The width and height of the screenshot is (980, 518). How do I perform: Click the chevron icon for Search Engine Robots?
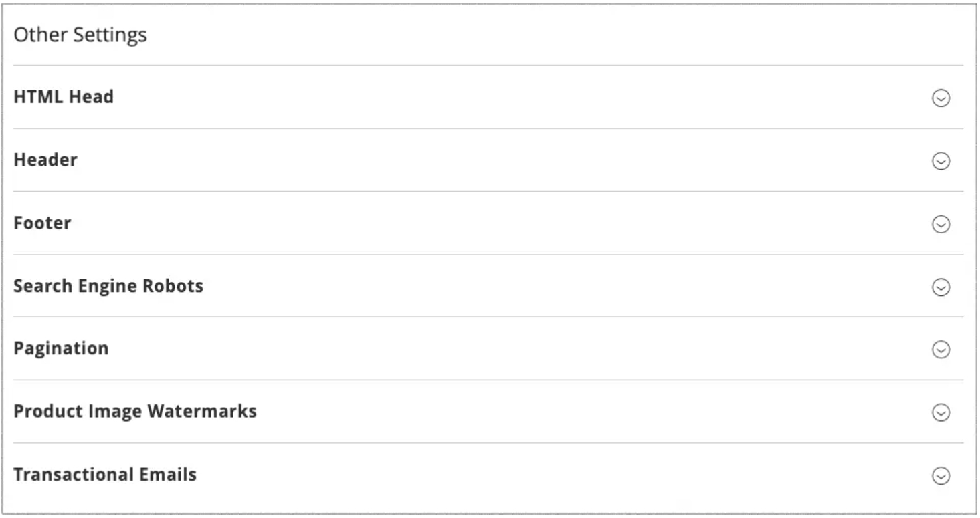pyautogui.click(x=941, y=287)
